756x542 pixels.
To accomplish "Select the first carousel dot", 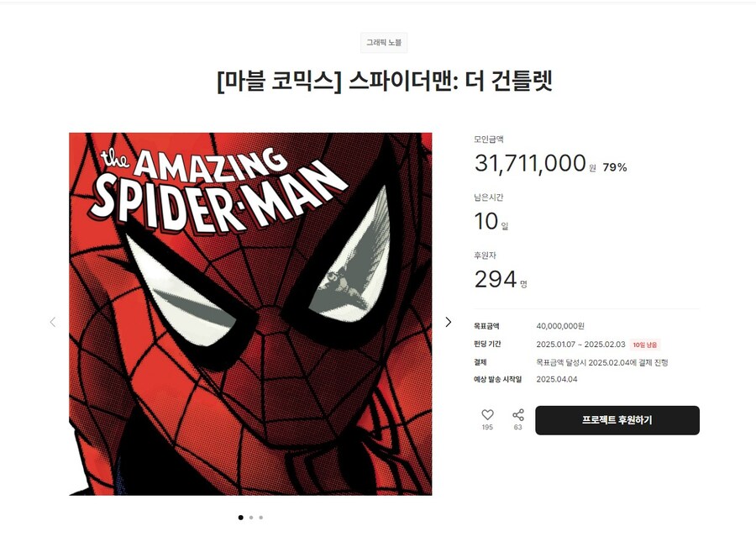I will coord(240,518).
